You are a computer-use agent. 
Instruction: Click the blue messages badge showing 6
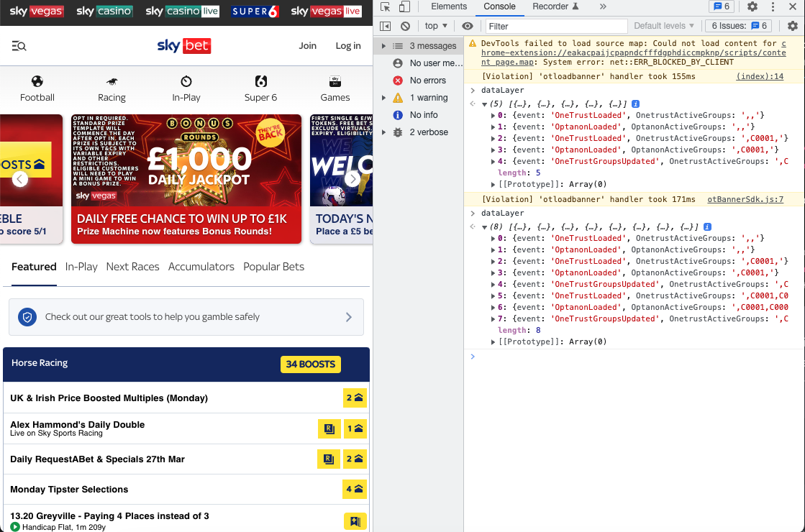pos(722,6)
